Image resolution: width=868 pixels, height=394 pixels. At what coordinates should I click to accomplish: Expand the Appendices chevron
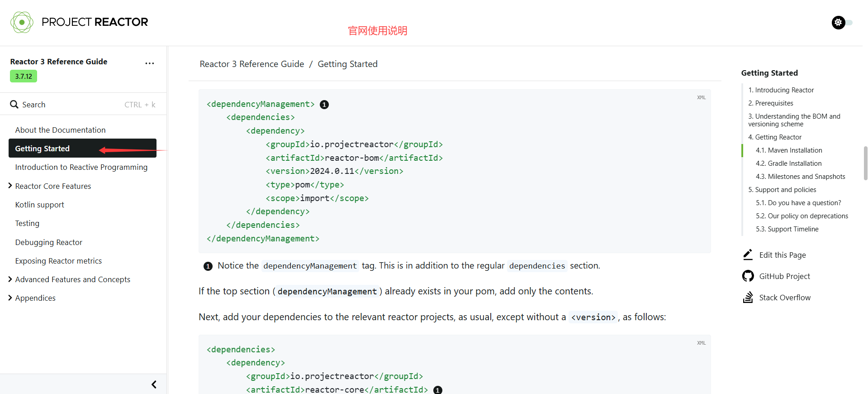10,298
